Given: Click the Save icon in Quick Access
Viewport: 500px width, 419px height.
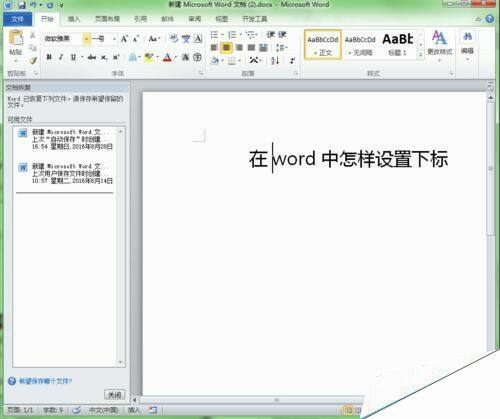Looking at the screenshot, I should pyautogui.click(x=21, y=5).
